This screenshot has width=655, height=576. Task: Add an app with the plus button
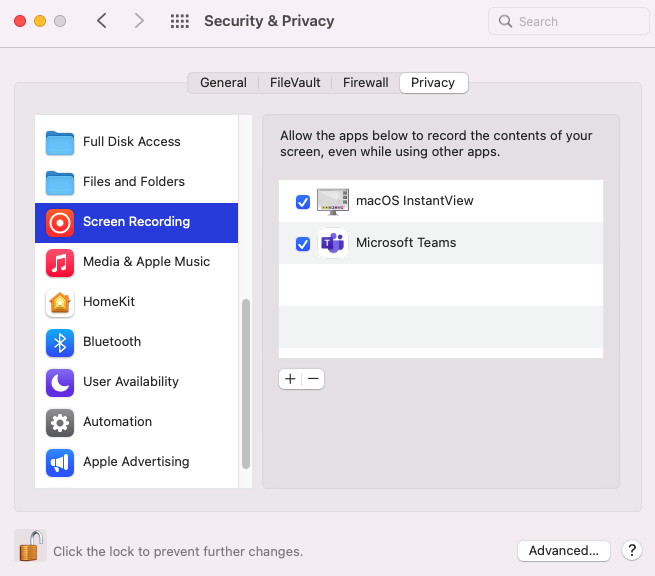pyautogui.click(x=290, y=379)
